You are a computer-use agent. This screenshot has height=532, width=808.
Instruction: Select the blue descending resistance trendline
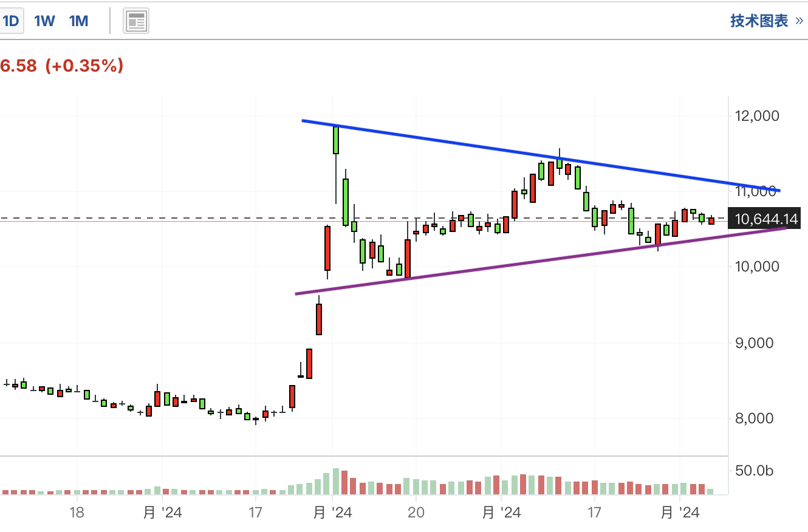(541, 155)
